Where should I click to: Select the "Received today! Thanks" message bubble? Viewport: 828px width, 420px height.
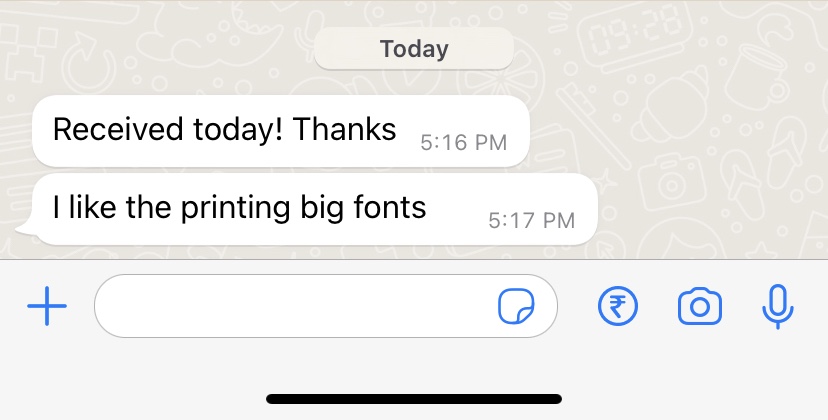[281, 131]
